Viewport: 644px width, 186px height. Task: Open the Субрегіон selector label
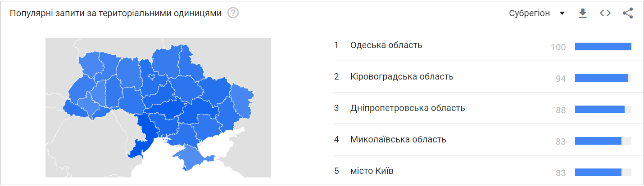(x=530, y=13)
